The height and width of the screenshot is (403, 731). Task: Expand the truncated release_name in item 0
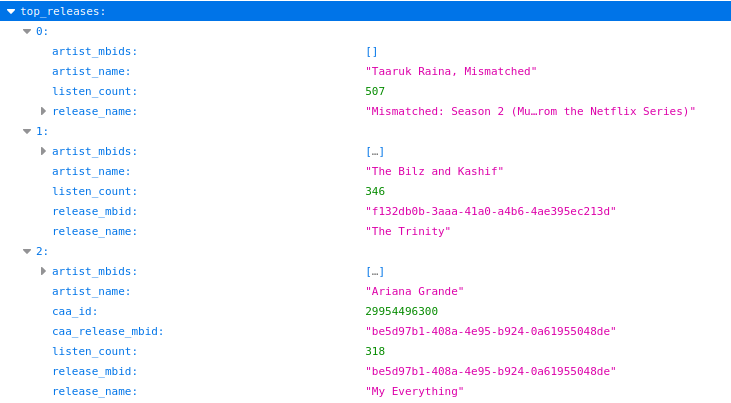[x=43, y=111]
